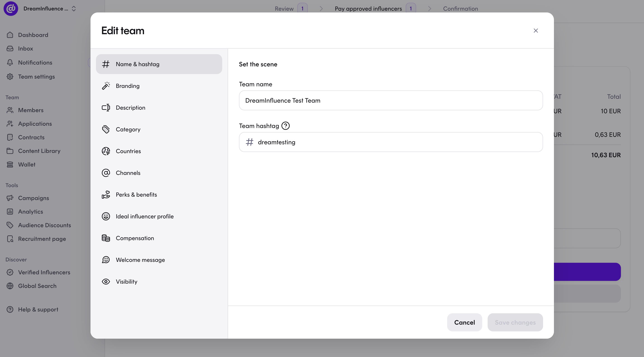Click the Save changes button
The width and height of the screenshot is (644, 357).
(x=515, y=322)
